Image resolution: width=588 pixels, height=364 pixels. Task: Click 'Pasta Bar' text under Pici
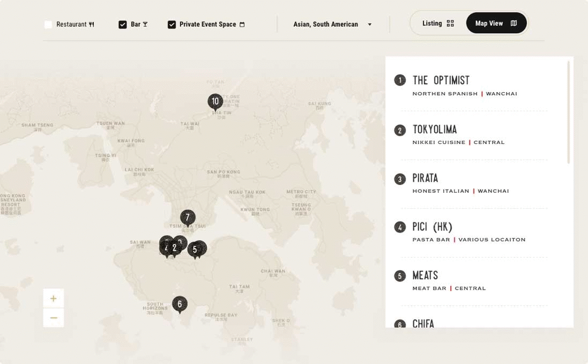pos(431,240)
